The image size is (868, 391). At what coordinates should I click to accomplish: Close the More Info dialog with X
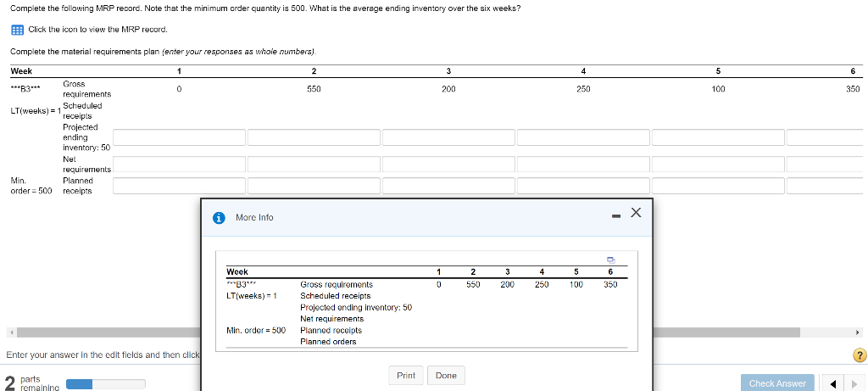(x=636, y=213)
